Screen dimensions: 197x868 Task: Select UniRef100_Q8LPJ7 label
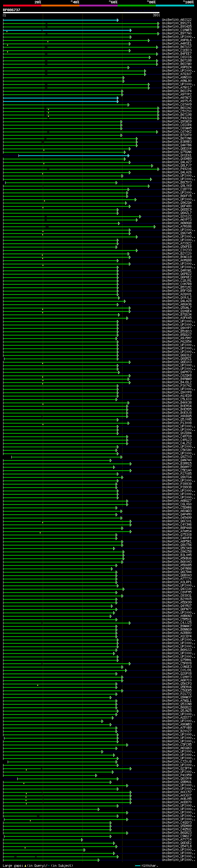(x=177, y=165)
